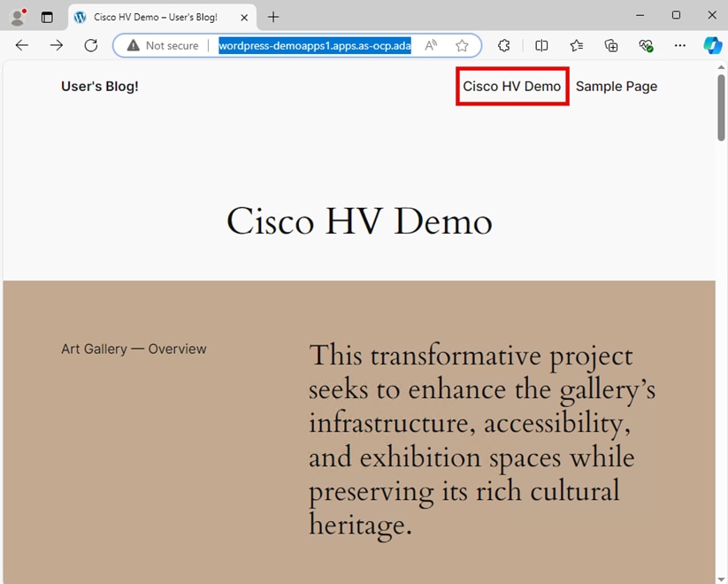Open the Extensions puzzle icon
The image size is (728, 584).
click(x=504, y=45)
